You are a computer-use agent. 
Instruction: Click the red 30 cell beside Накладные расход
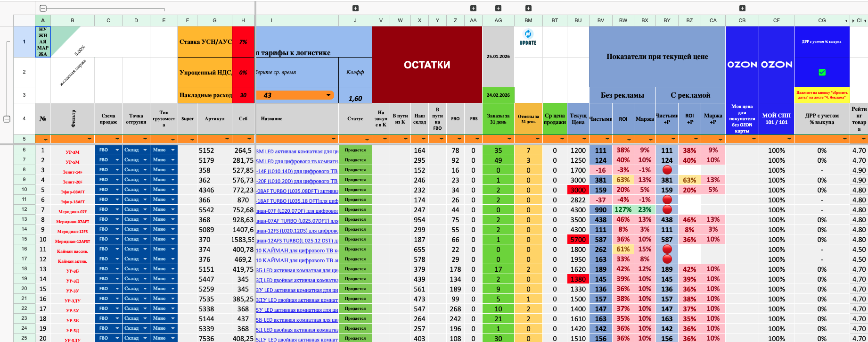click(x=243, y=95)
